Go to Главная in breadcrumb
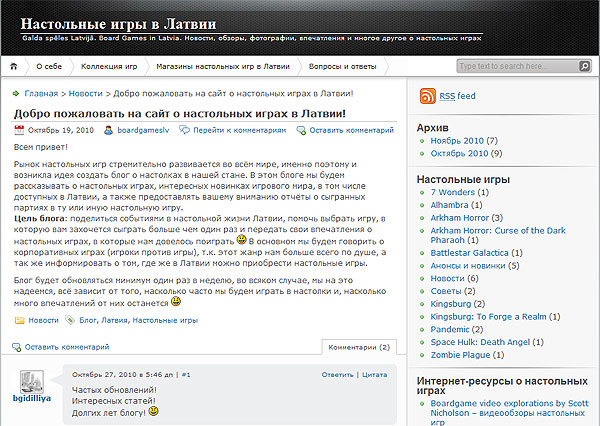The width and height of the screenshot is (600, 426). pyautogui.click(x=41, y=93)
